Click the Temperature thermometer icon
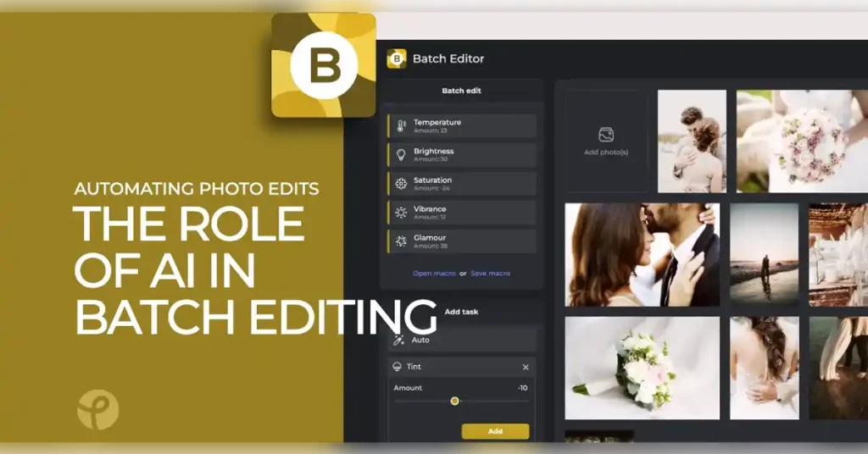 coord(401,126)
